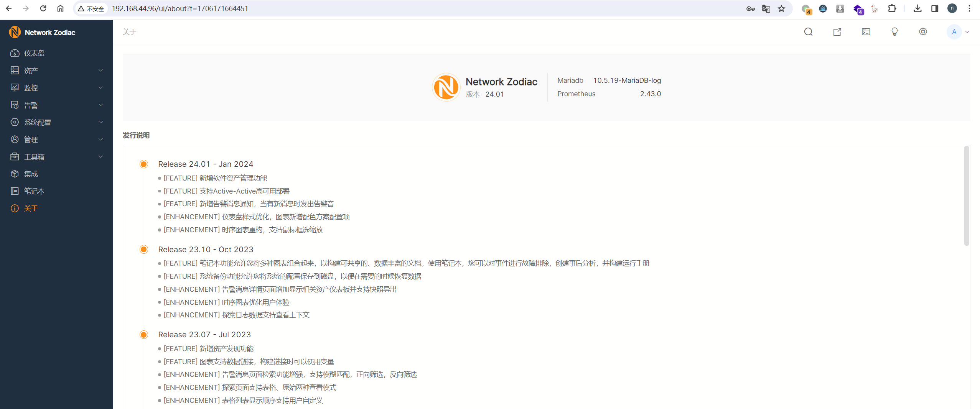This screenshot has width=980, height=409.
Task: Click the Release 23.10 timeline marker
Action: pos(144,250)
